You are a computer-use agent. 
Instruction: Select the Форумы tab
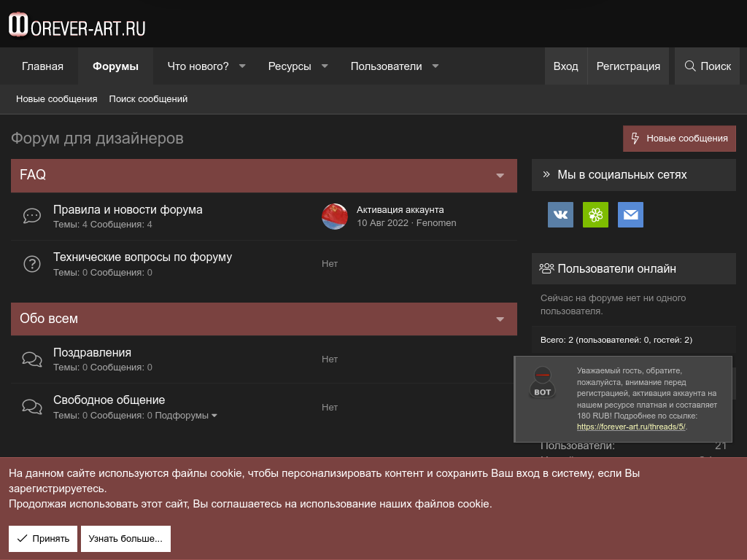coord(115,66)
